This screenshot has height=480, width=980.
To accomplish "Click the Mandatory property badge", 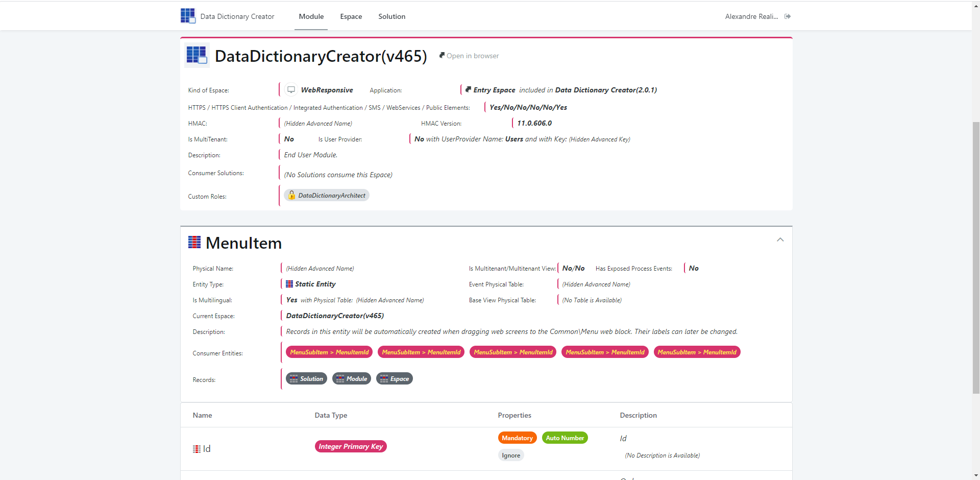I will [x=517, y=438].
